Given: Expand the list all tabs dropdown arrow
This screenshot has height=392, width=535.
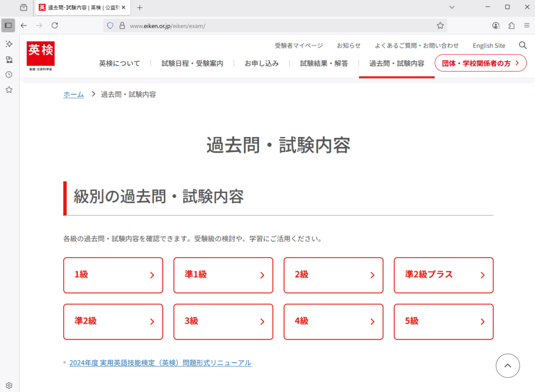Looking at the screenshot, I should tap(452, 7).
